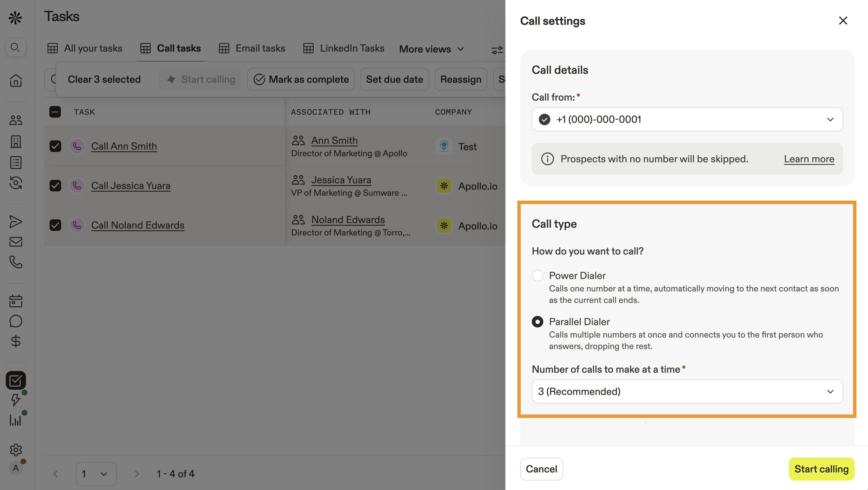Open the Emails envelope icon

tap(16, 242)
